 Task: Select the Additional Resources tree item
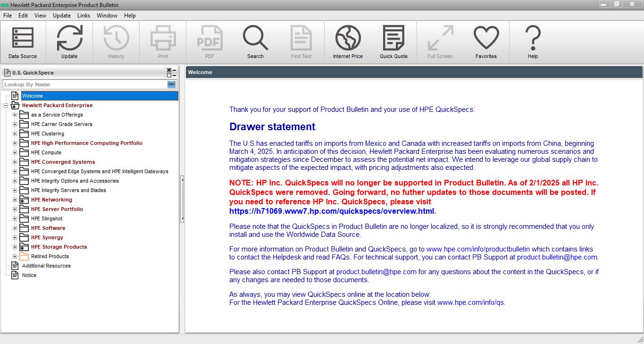[46, 266]
